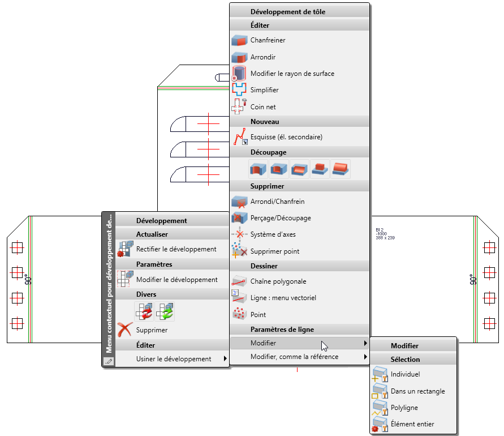Choose the Arrondir fillet tool
504x436 pixels.
click(300, 57)
